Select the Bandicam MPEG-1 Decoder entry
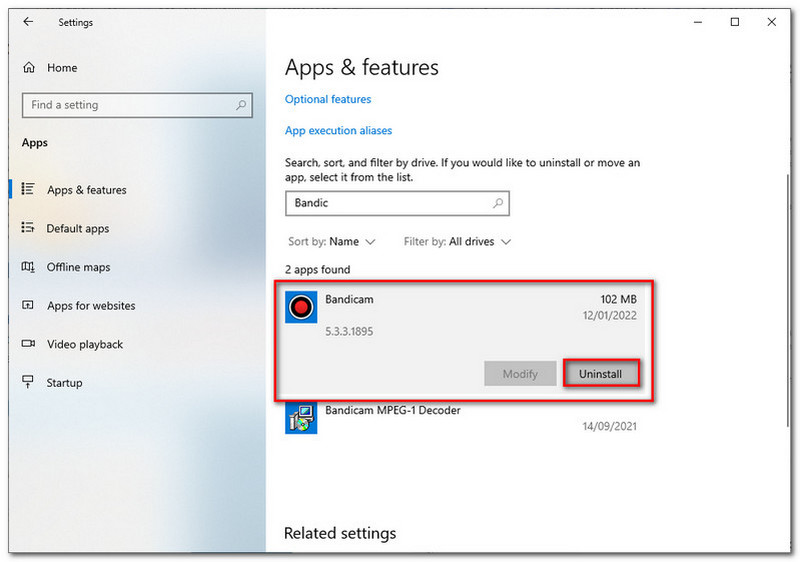Screen dimensions: 800x562 coord(392,411)
